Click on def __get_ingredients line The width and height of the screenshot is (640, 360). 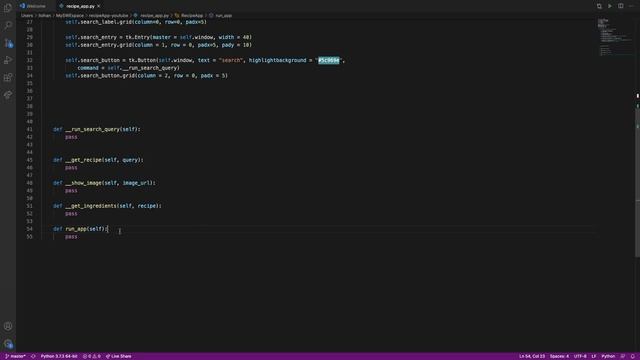point(107,206)
